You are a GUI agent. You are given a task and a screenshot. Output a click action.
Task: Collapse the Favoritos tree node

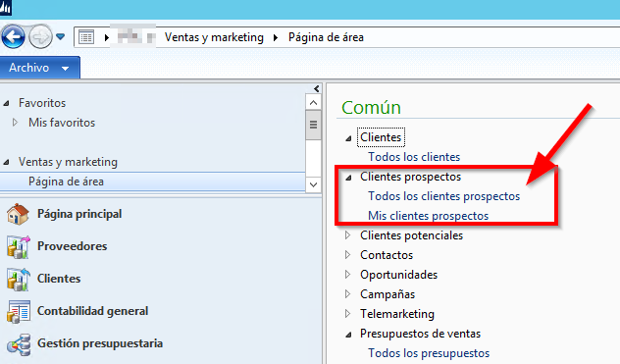click(6, 104)
